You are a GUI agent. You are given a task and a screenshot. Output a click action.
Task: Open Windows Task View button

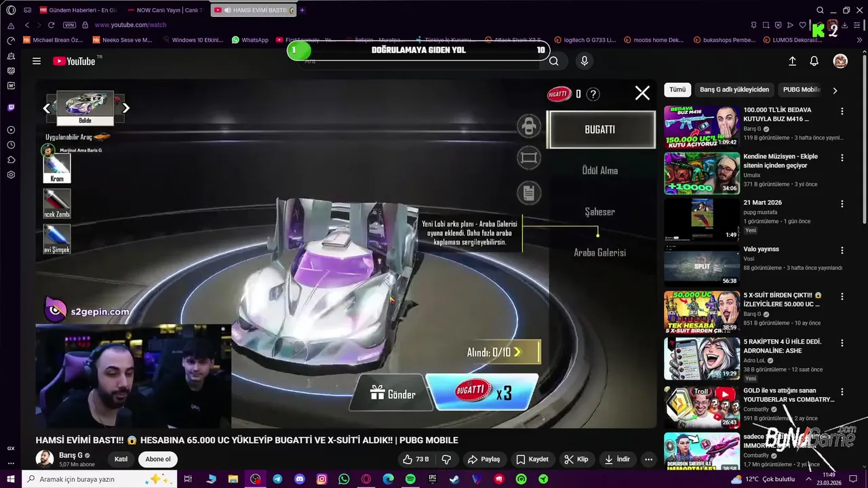(188, 479)
